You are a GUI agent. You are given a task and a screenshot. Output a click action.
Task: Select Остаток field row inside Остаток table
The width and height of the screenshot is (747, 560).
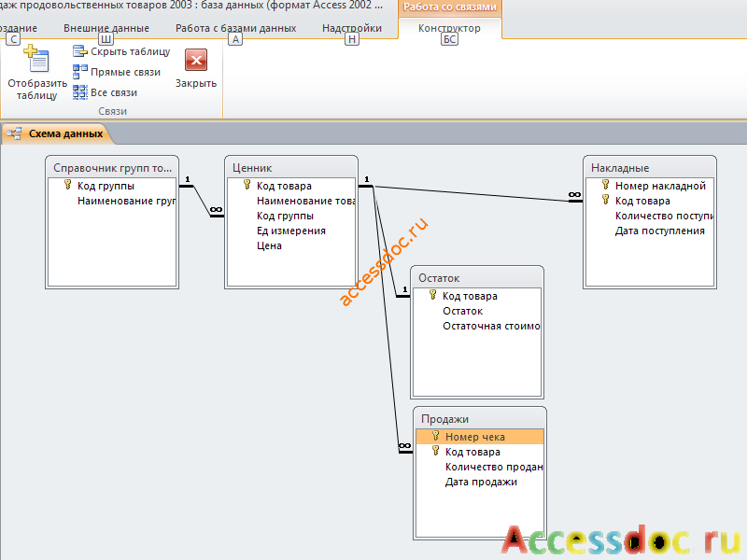[x=477, y=311]
